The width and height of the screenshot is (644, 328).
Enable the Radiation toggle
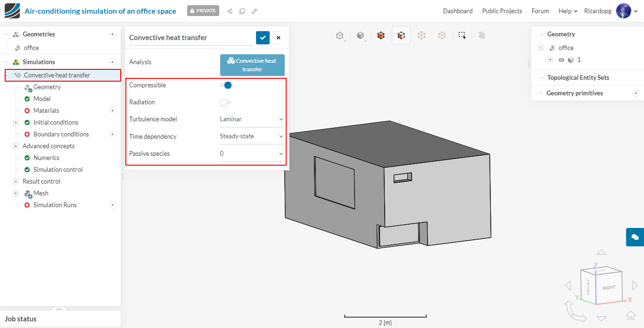(226, 102)
